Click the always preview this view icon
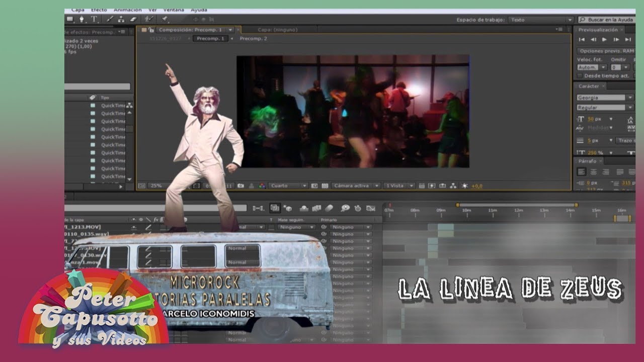This screenshot has width=644, height=362. [142, 186]
